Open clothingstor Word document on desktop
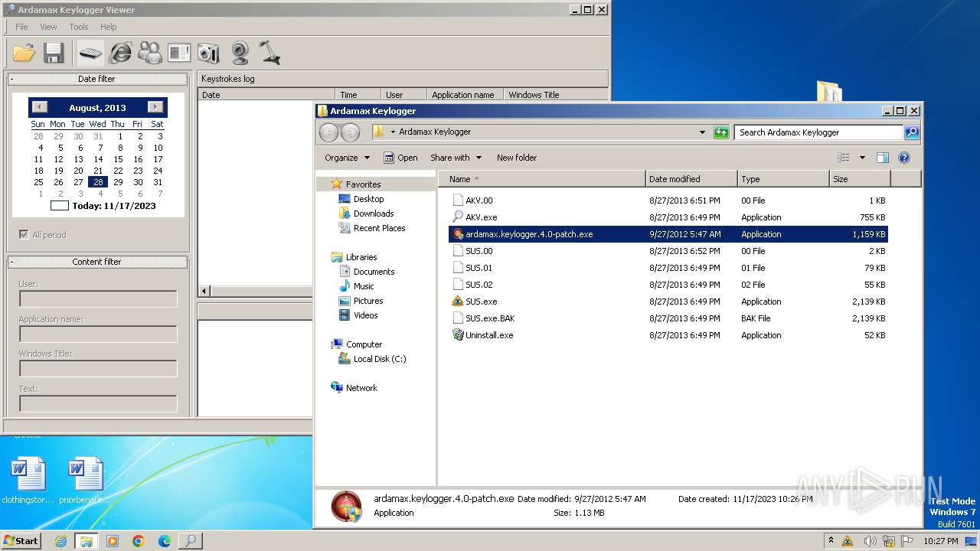This screenshot has height=551, width=980. coord(28,481)
